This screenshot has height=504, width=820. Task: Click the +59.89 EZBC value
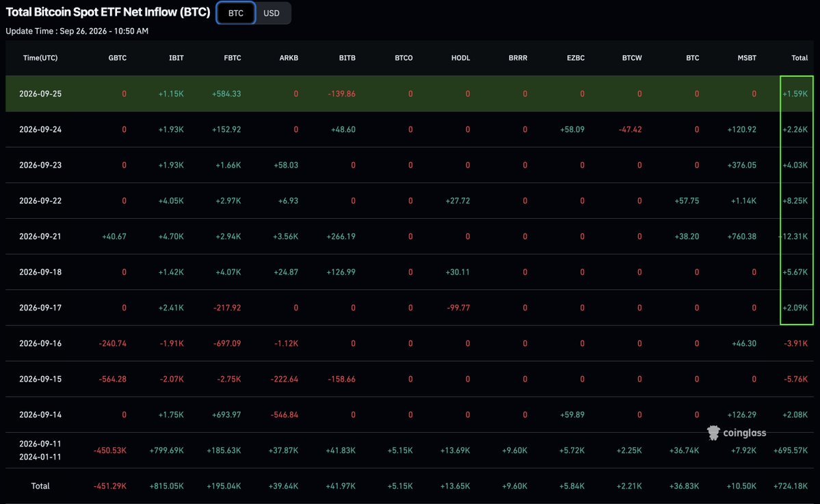click(572, 415)
